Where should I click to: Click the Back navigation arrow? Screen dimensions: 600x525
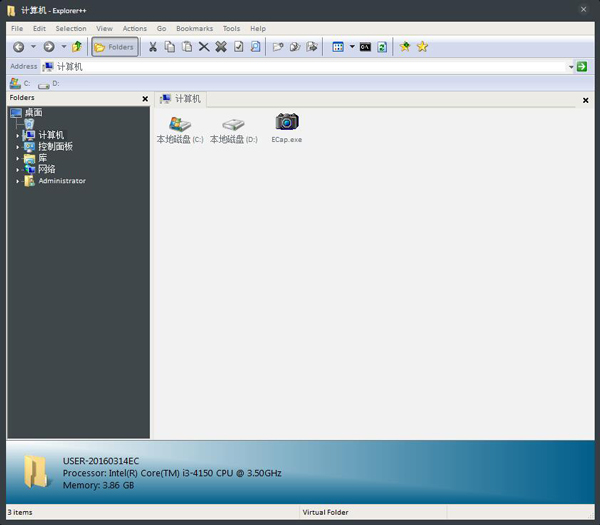click(18, 47)
